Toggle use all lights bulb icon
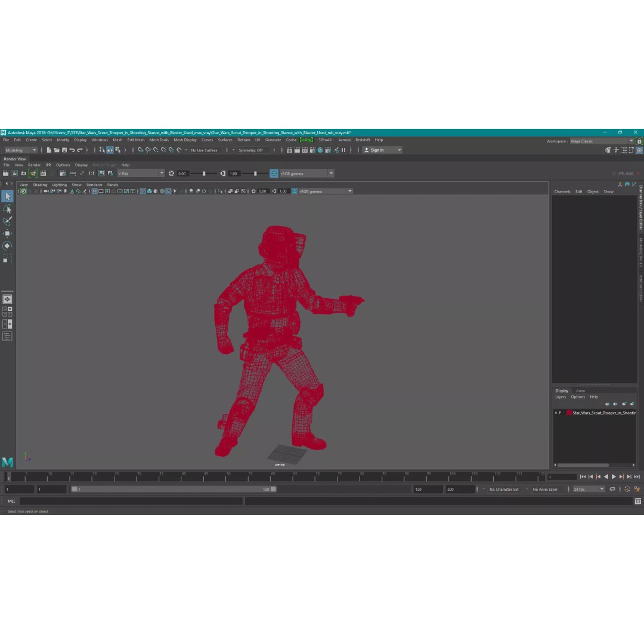 pyautogui.click(x=175, y=191)
